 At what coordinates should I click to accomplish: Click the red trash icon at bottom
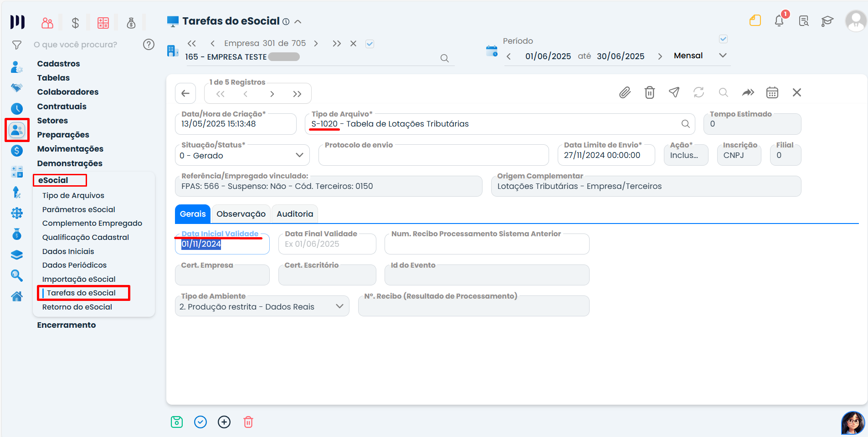point(248,422)
